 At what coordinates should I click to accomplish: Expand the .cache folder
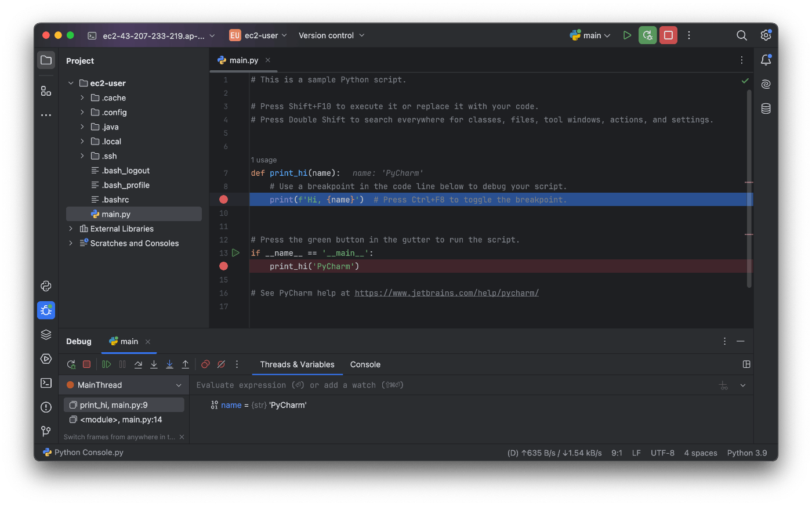coord(82,97)
